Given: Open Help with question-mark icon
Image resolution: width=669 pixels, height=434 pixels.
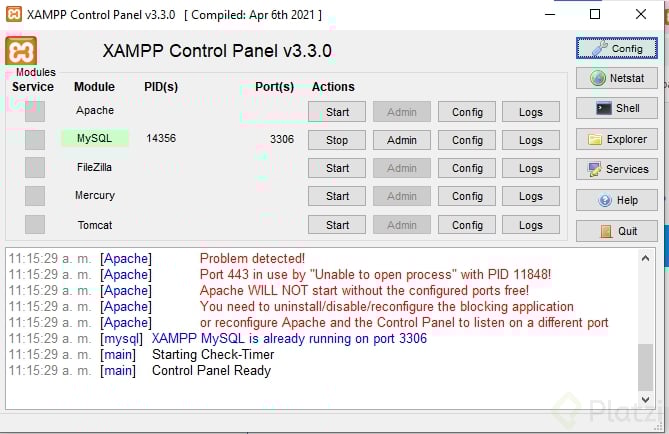Looking at the screenshot, I should pos(617,200).
